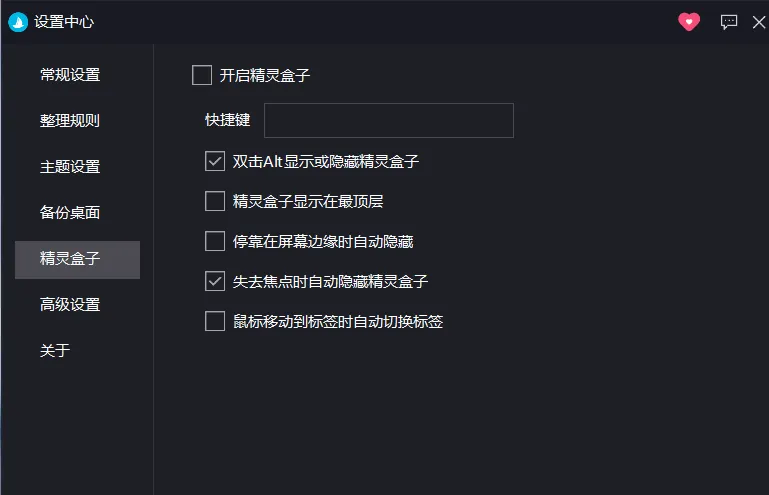The height and width of the screenshot is (495, 769).
Task: Click the 设置中心 window title text
Action: pos(64,22)
